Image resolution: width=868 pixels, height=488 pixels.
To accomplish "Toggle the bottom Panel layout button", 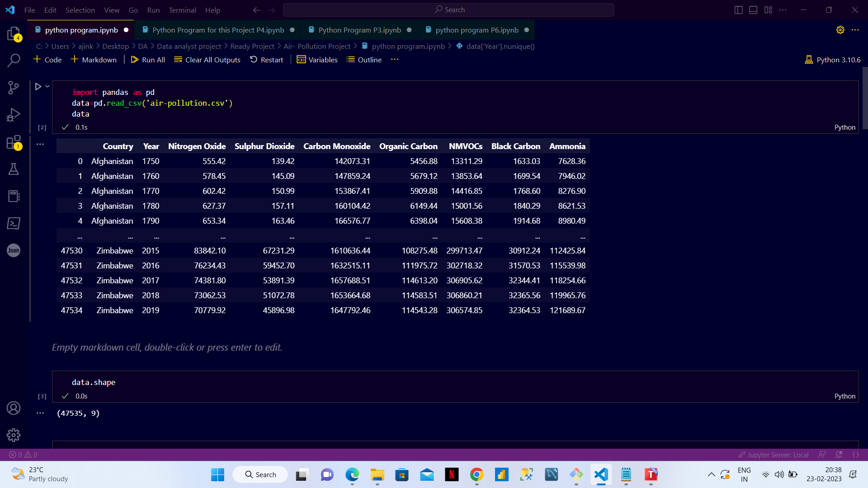I will 753,10.
